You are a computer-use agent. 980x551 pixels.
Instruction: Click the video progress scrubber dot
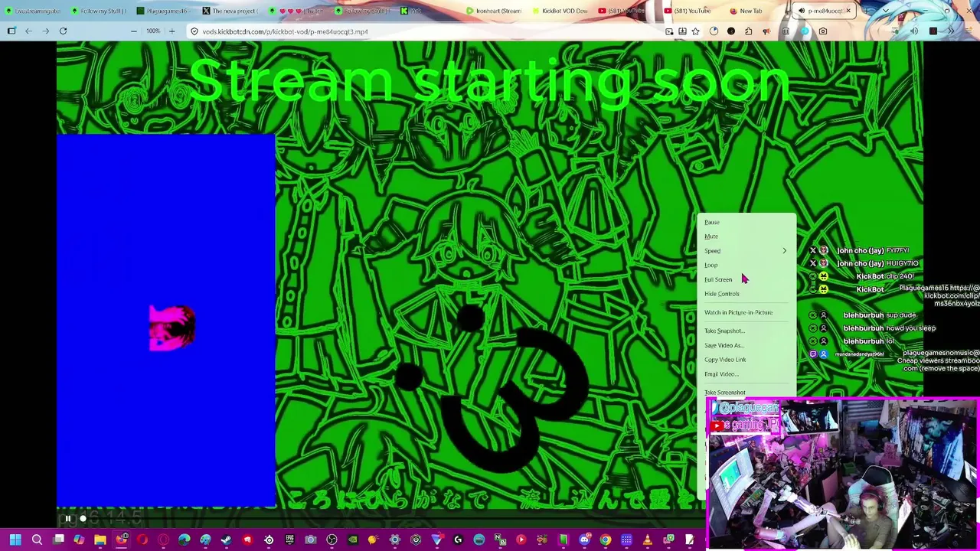83,519
